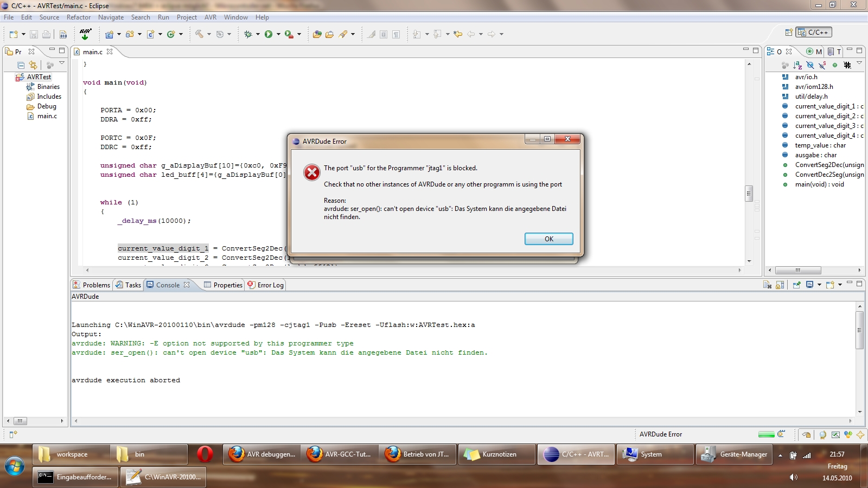Viewport: 868px width, 488px height.
Task: Click the Open Element icon
Action: [317, 34]
